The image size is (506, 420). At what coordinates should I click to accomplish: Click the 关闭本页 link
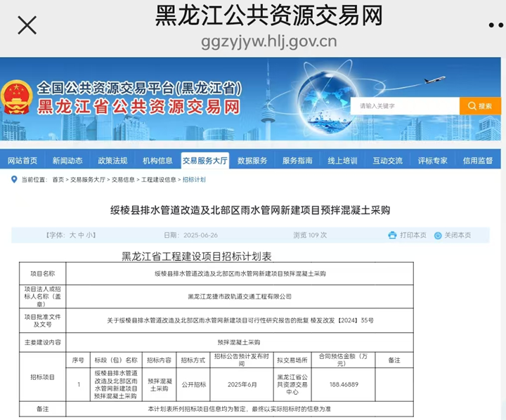[458, 235]
